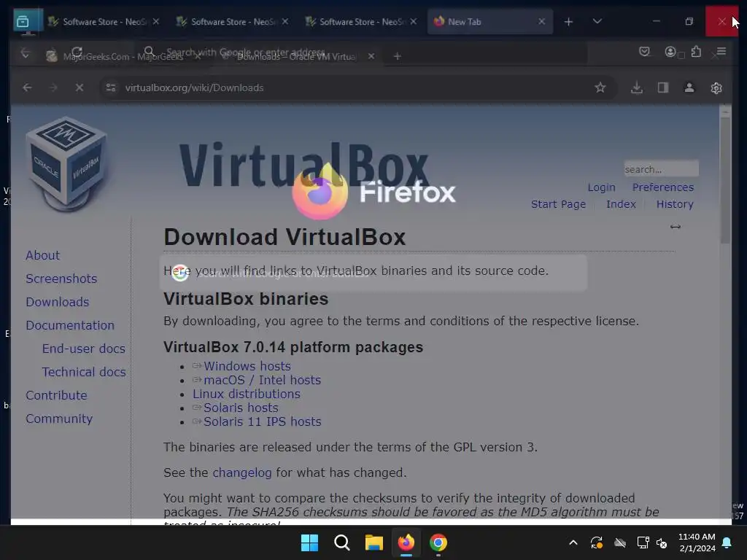The height and width of the screenshot is (560, 747).
Task: Download the Windows hosts package
Action: [247, 366]
